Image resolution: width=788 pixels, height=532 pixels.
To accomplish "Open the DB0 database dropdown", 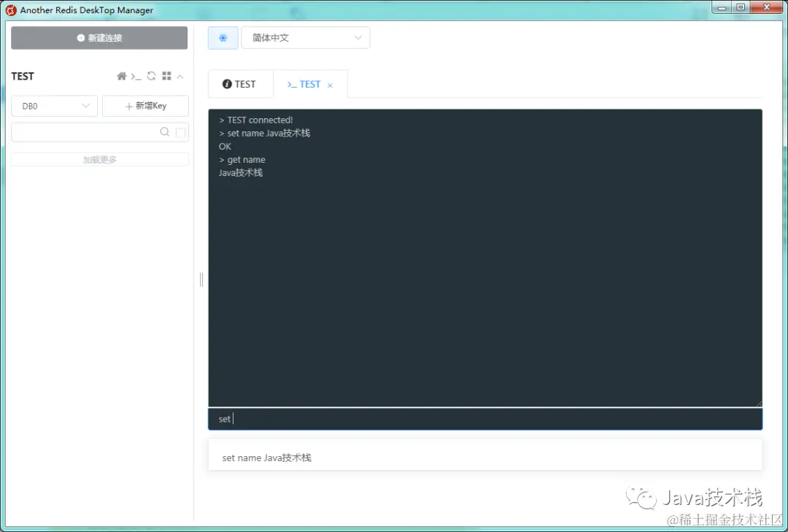I will point(54,106).
